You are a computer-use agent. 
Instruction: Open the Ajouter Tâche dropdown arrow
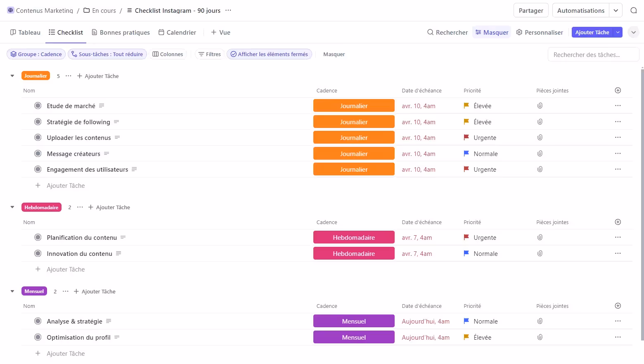tap(618, 32)
